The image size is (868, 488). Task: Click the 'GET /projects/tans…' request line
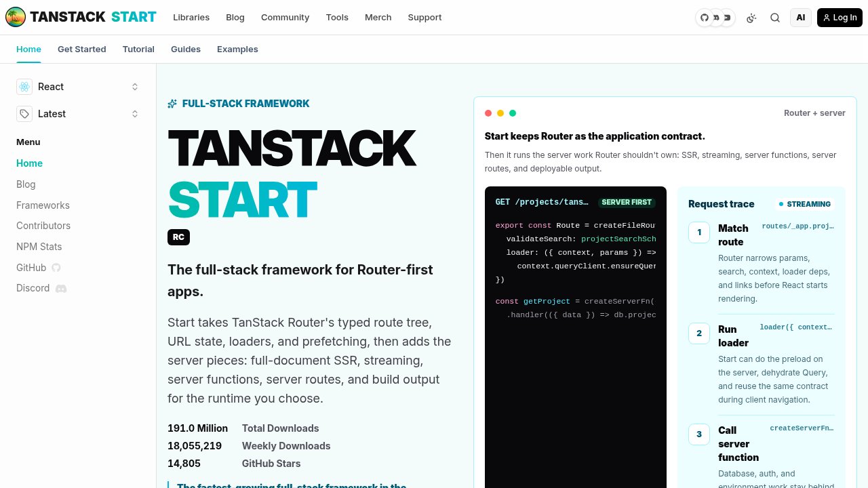tap(542, 202)
